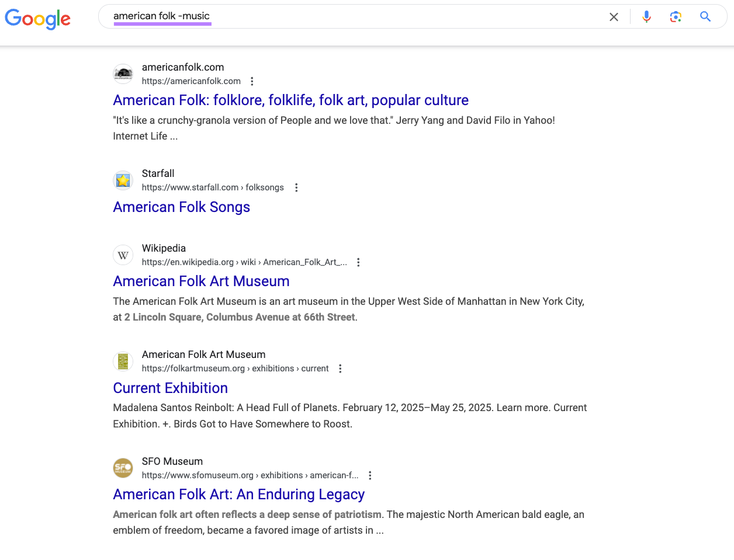Clear the search query with the X icon
Image resolution: width=734 pixels, height=560 pixels.
click(614, 17)
